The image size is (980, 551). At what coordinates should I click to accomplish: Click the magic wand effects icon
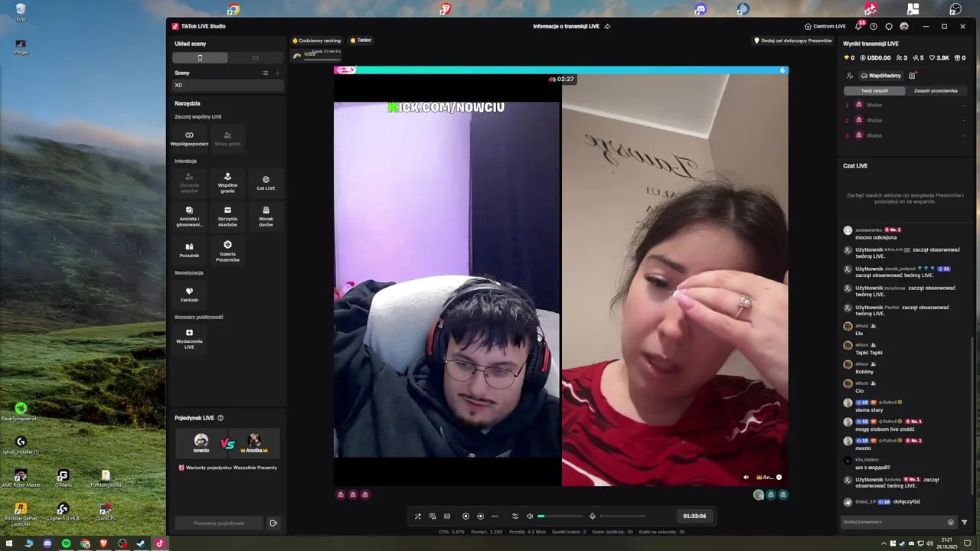(x=417, y=516)
